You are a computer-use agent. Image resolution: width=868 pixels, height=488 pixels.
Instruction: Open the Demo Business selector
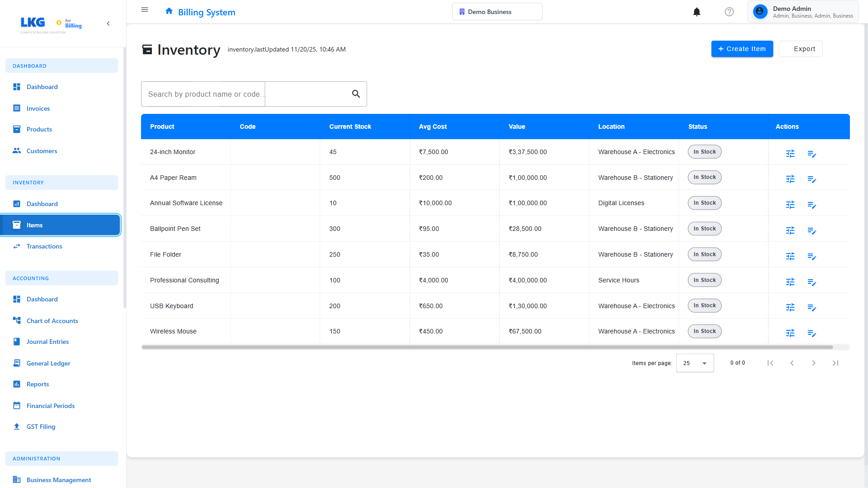497,12
